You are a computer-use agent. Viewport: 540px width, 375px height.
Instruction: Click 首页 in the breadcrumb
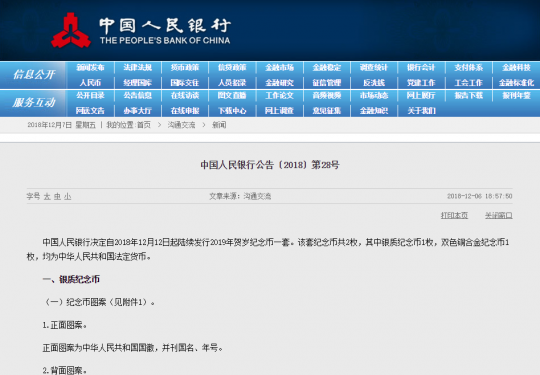coord(144,125)
